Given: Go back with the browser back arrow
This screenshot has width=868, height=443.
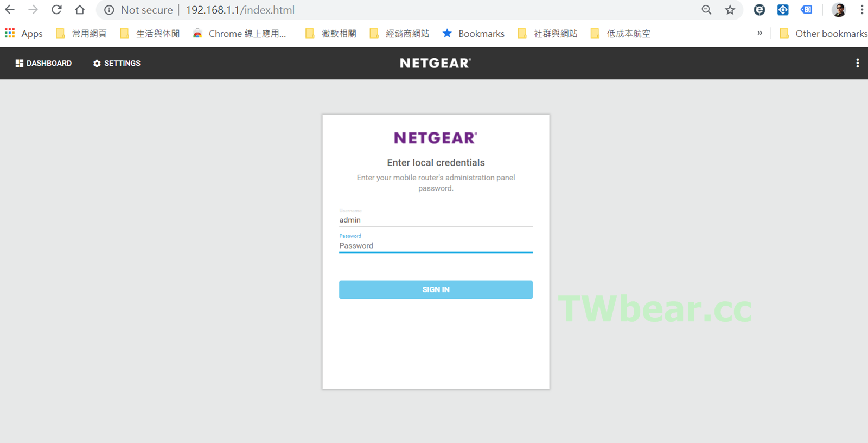Looking at the screenshot, I should 10,10.
